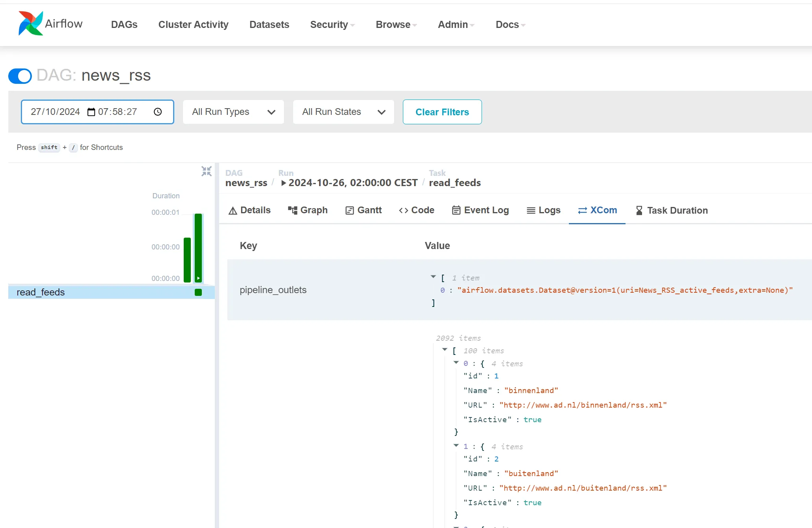Open the Graph tab with its icon
Screen dimensions: 812x528
pyautogui.click(x=308, y=210)
